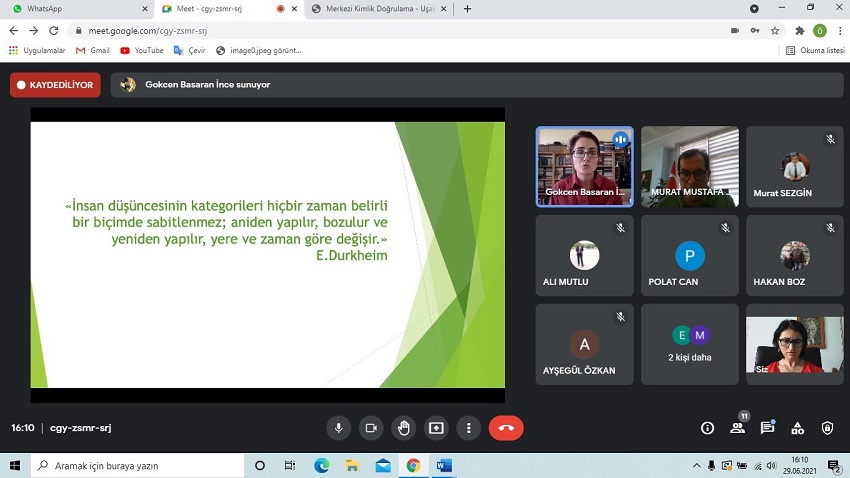Open the chat panel icon
Screen dimensions: 850x478
point(768,428)
